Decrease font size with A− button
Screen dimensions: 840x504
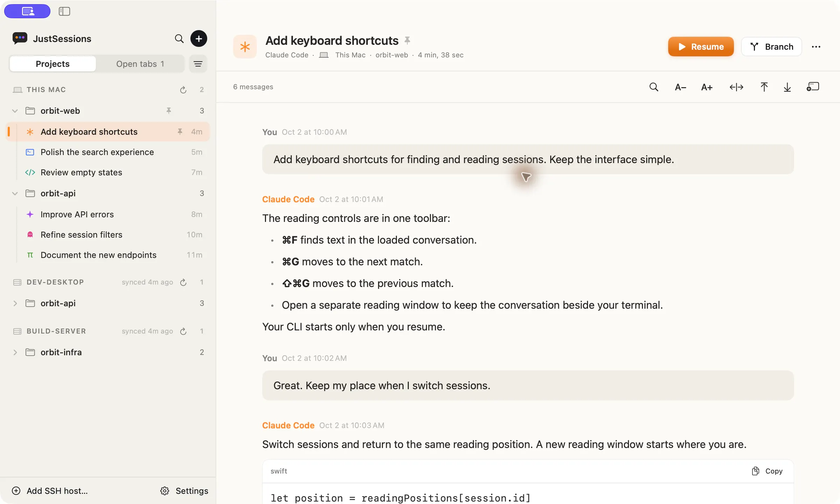(x=680, y=87)
